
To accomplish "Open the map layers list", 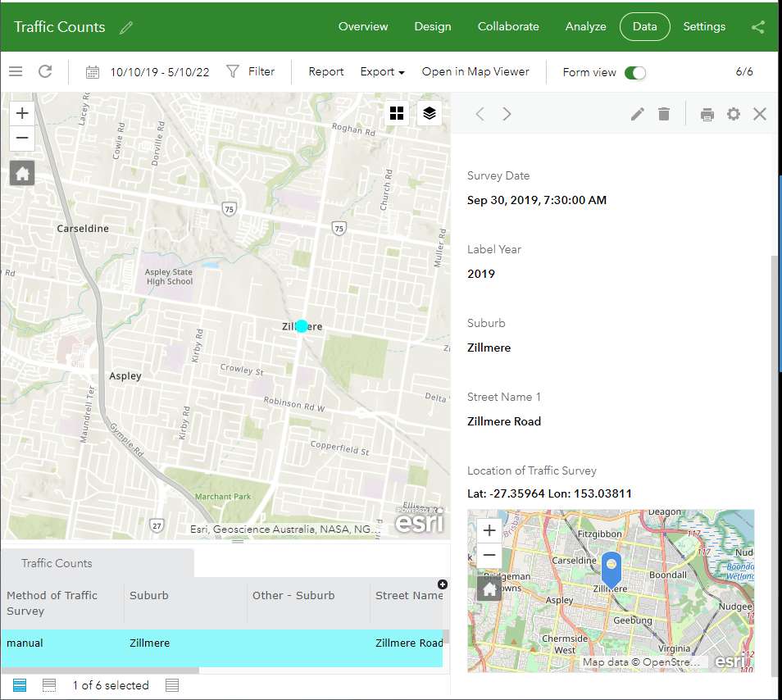I will click(430, 113).
